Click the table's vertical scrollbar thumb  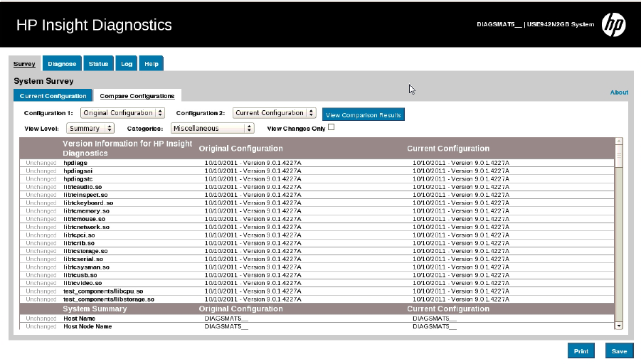[618, 155]
